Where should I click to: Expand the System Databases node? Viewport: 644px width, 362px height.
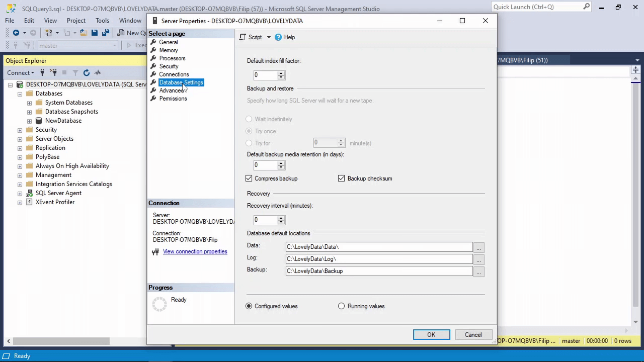(29, 103)
